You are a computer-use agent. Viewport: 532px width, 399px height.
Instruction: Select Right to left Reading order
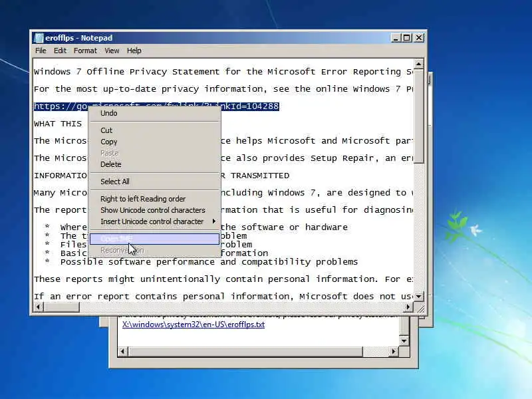(x=155, y=199)
